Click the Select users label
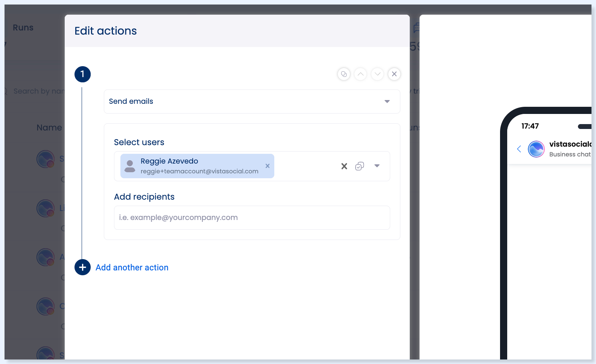596x364 pixels. 139,142
